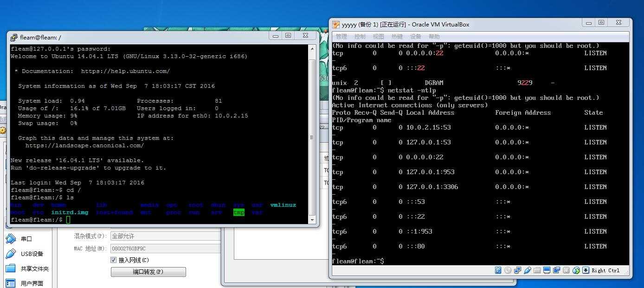The image size is (644, 288).
Task: Click network adapter icon in VirtualBox status bar
Action: click(x=518, y=270)
